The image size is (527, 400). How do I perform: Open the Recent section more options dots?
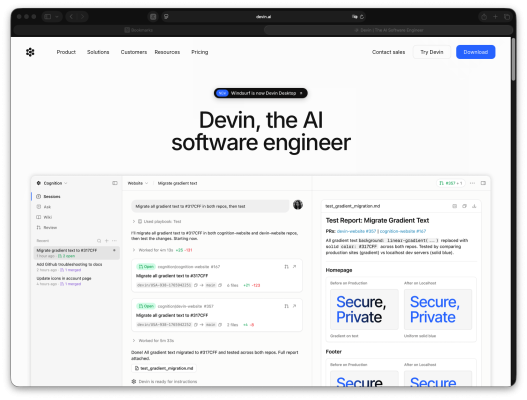(114, 241)
